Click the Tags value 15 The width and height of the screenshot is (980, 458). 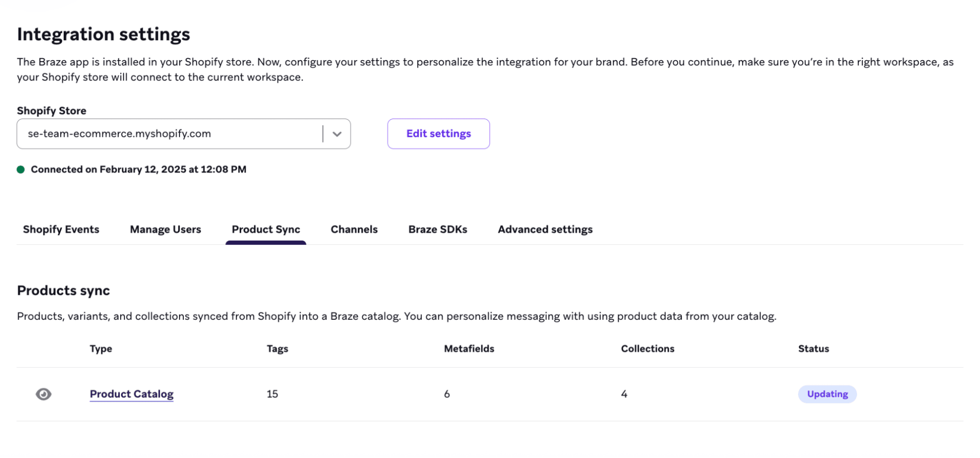pos(272,394)
